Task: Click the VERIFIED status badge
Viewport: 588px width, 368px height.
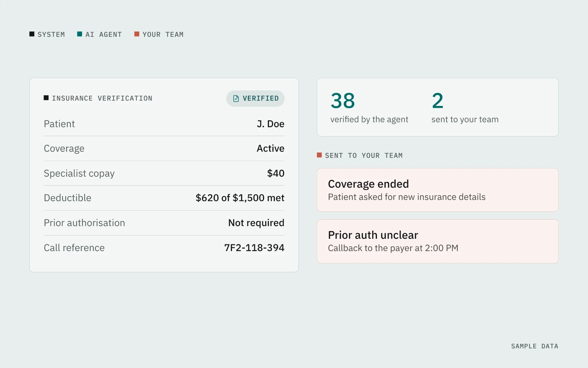Action: click(x=255, y=98)
